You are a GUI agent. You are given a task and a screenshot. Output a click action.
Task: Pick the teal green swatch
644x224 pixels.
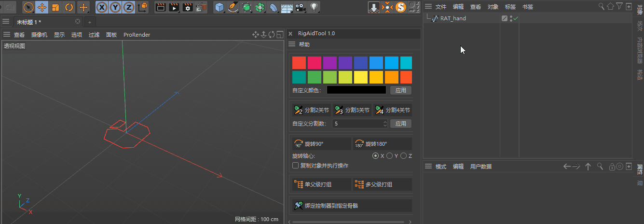[x=299, y=77]
